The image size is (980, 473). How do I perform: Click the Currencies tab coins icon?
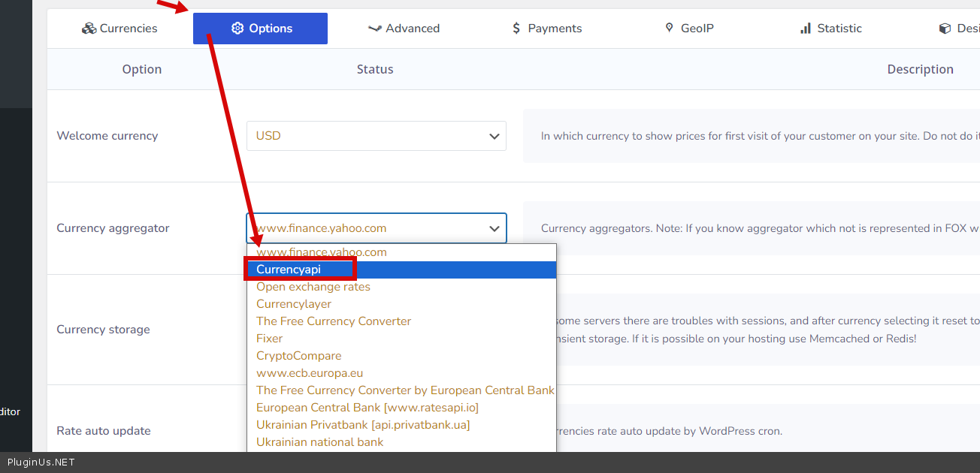pos(89,29)
